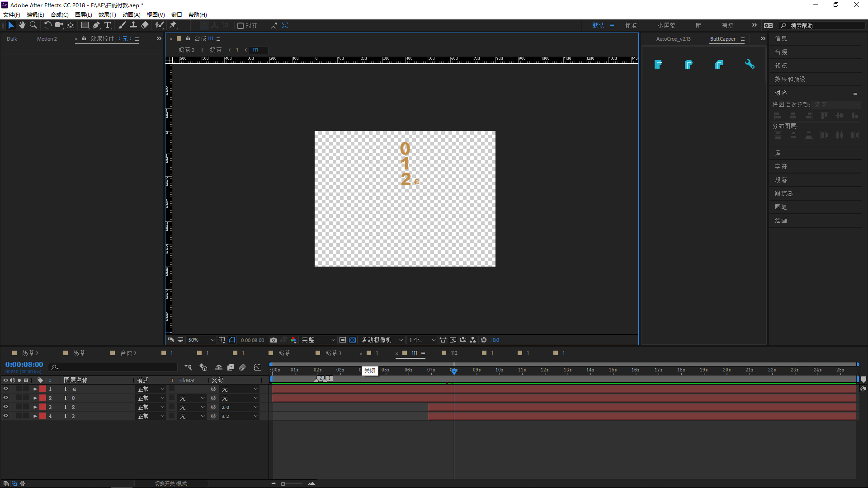Click the first ButtCapper cap icon

tap(658, 65)
